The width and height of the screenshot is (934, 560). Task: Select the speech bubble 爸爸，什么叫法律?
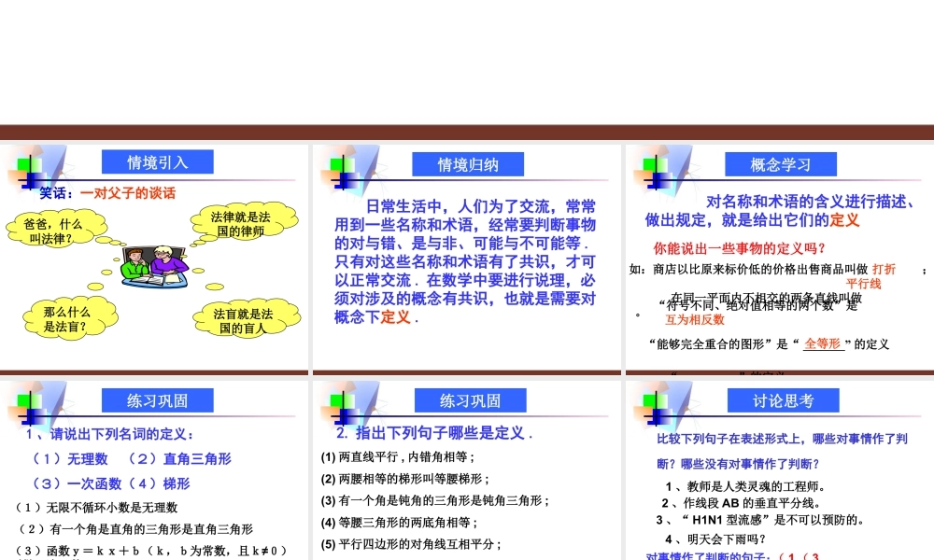(56, 230)
